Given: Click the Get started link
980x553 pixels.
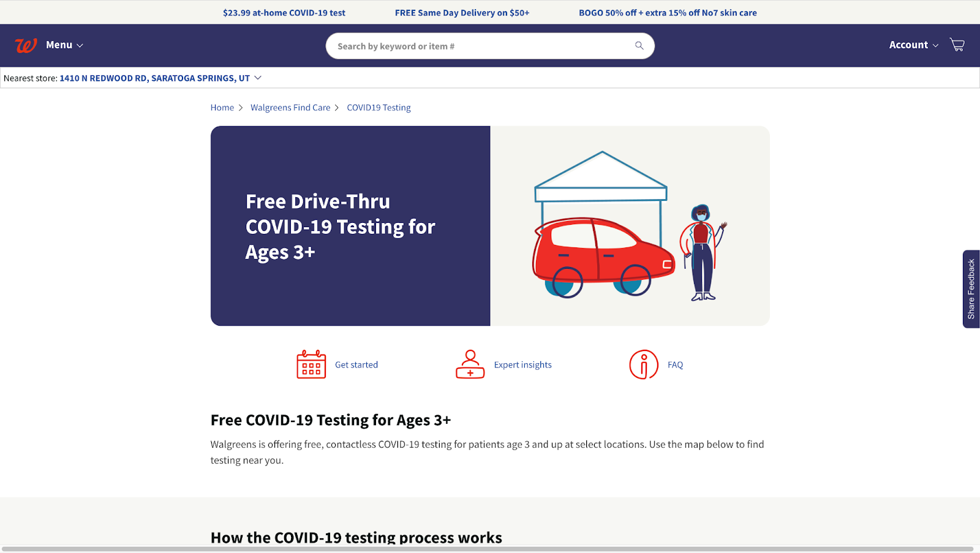Looking at the screenshot, I should coord(356,365).
